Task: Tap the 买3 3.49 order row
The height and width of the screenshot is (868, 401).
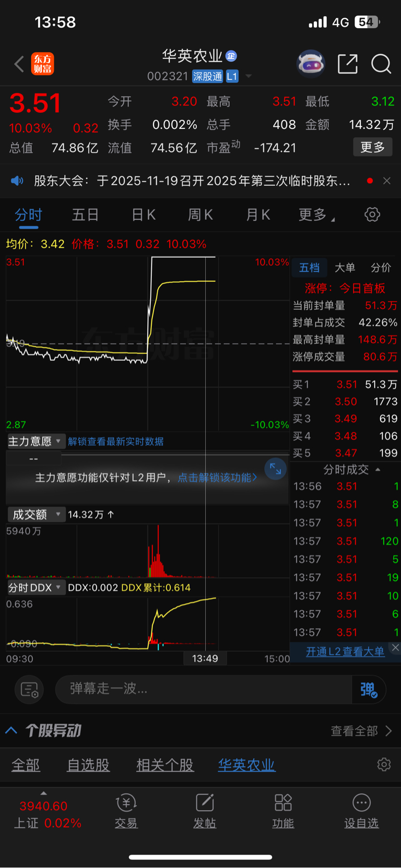Action: (345, 419)
